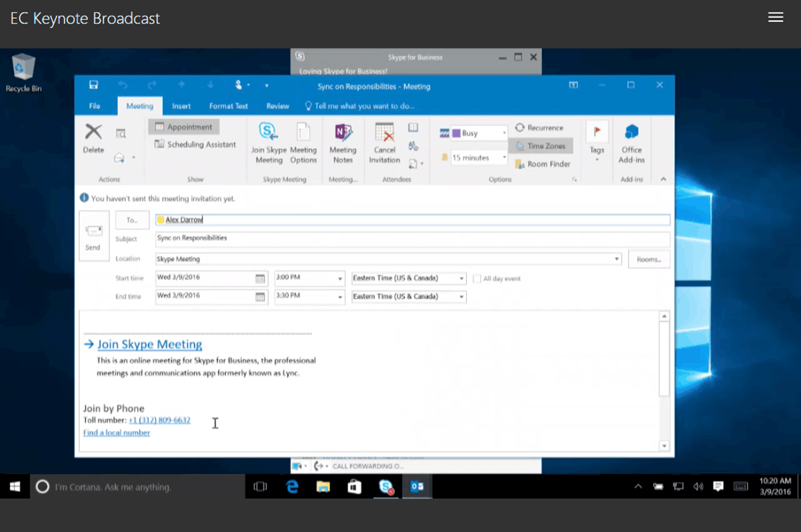The height and width of the screenshot is (532, 801).
Task: Open Meeting Options in the ribbon
Action: pos(303,133)
